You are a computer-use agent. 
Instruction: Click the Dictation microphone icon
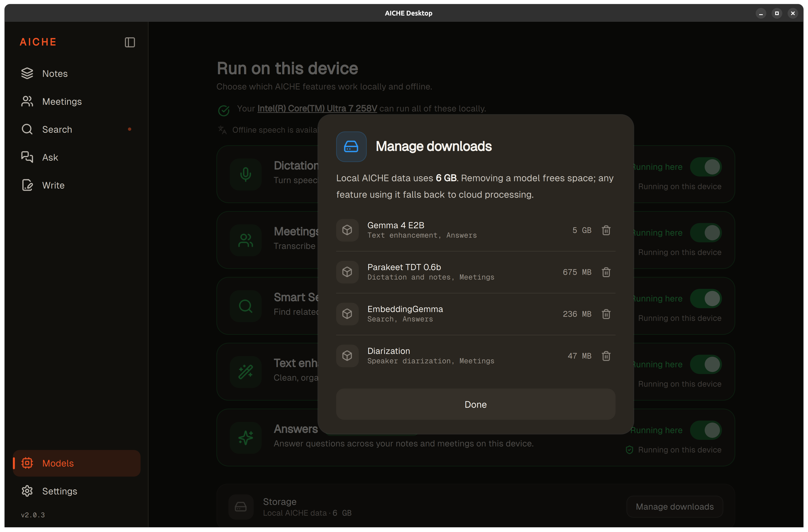245,174
